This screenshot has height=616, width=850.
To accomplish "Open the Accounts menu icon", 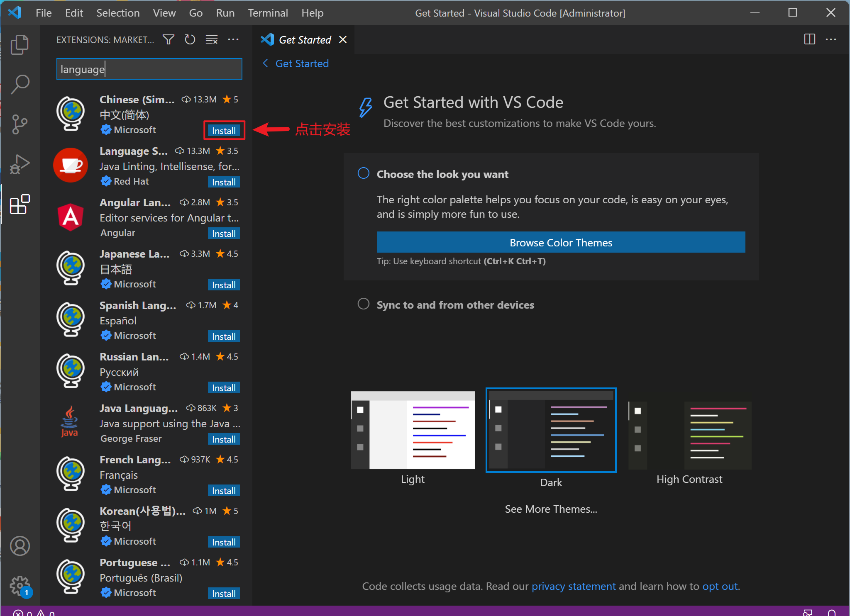I will pos(20,546).
